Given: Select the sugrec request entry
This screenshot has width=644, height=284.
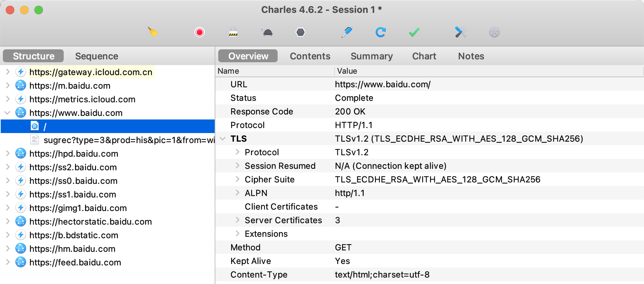Looking at the screenshot, I should click(x=128, y=140).
